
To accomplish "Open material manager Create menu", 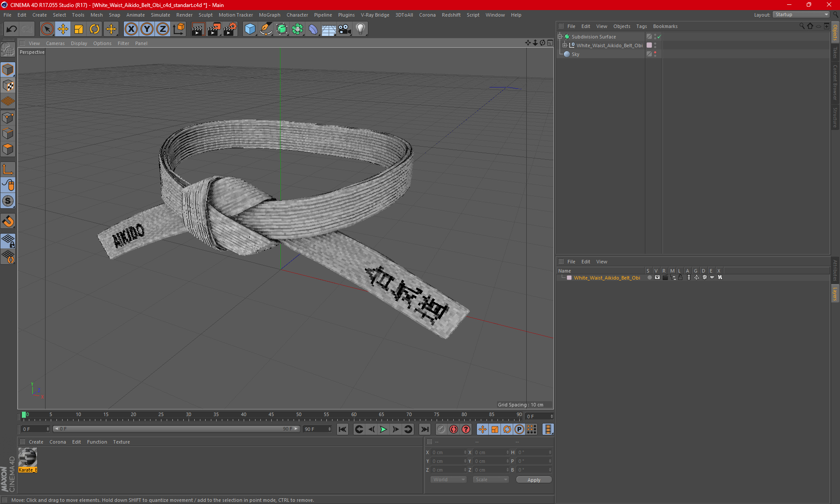I will coord(36,442).
